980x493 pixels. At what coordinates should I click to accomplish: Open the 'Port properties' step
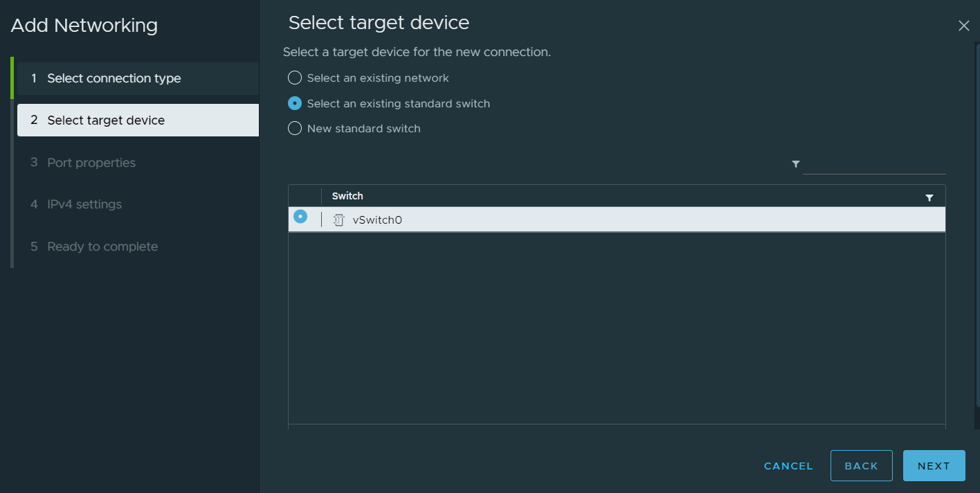(x=90, y=162)
